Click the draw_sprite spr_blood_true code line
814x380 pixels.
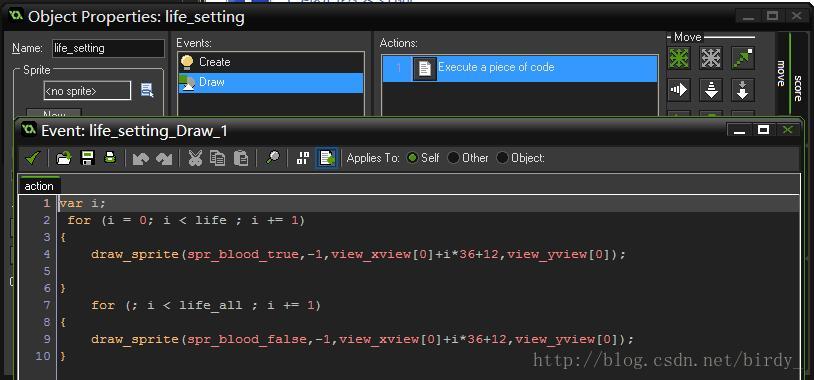click(x=359, y=254)
